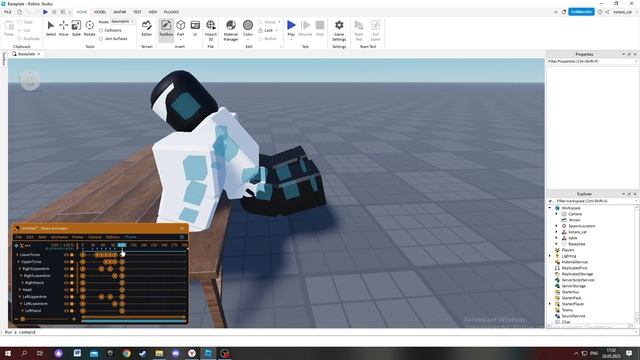Open the Terrain Editor

[147, 29]
